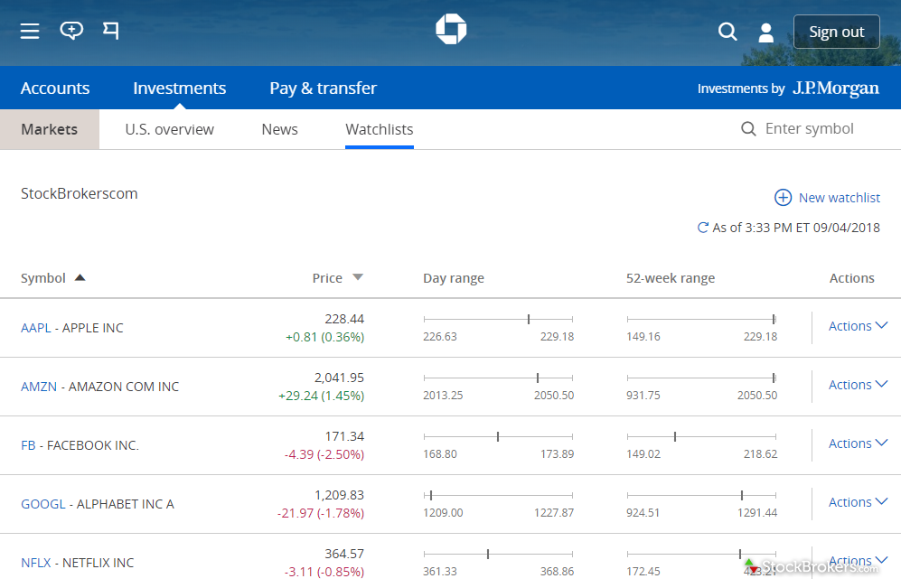
Task: Open the chat message icon
Action: [71, 31]
